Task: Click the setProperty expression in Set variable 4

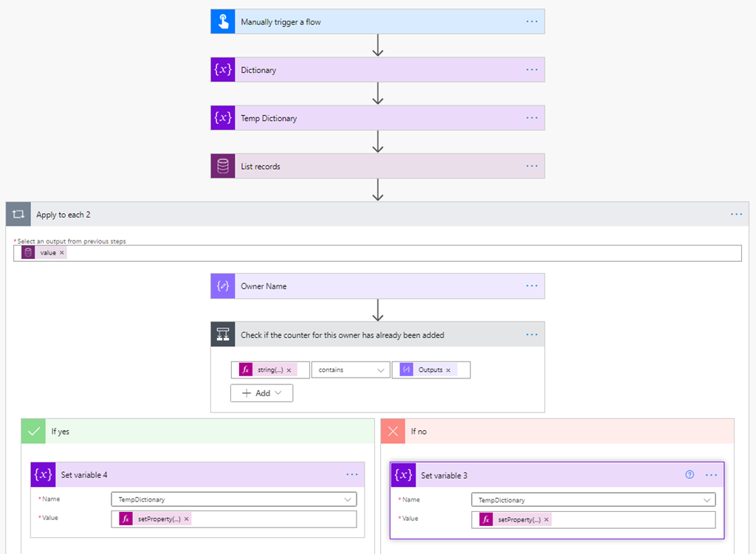Action: tap(159, 519)
